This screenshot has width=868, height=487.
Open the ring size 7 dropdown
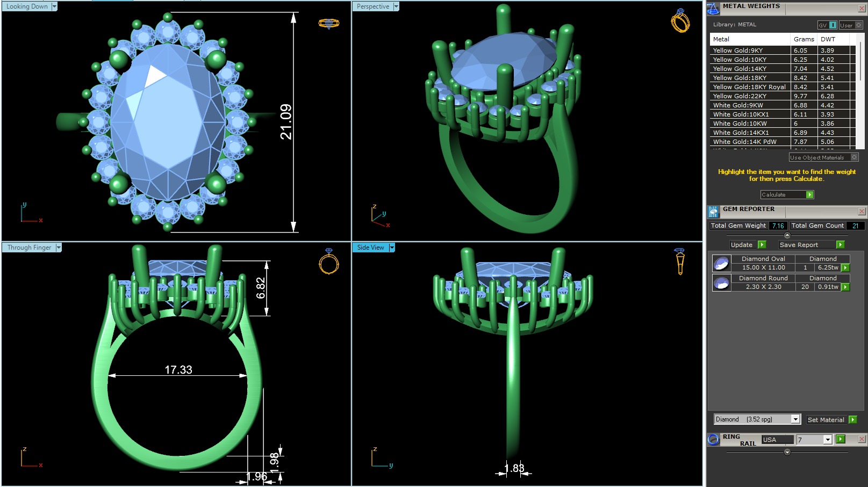pos(828,440)
